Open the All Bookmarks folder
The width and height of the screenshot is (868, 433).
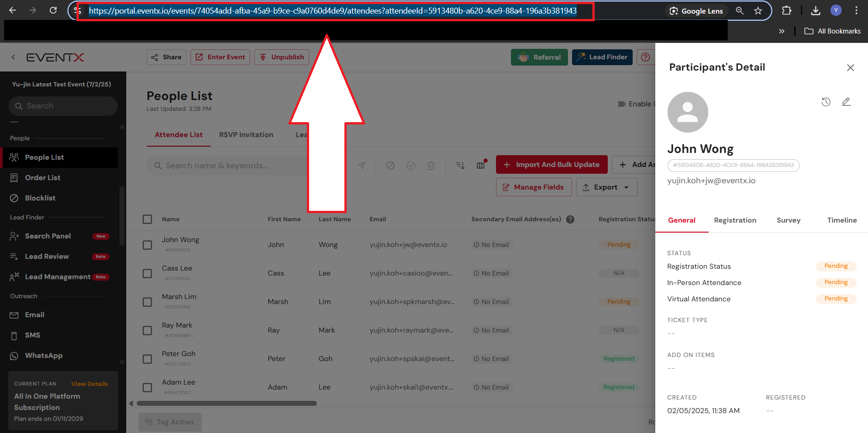pos(832,31)
